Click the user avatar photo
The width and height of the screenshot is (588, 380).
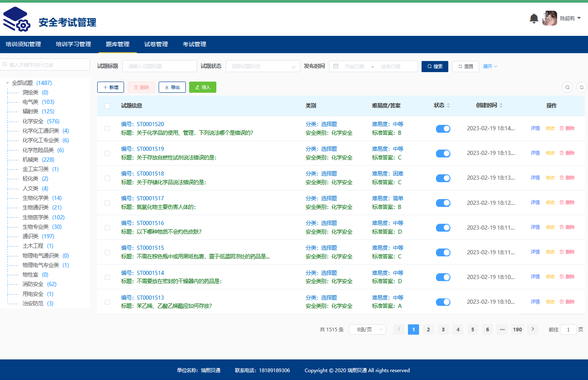pyautogui.click(x=550, y=18)
